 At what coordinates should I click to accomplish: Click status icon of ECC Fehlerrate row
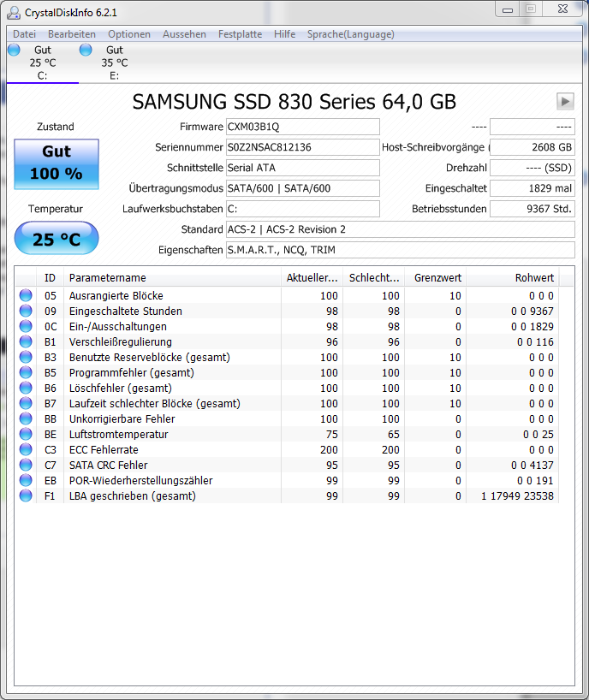pyautogui.click(x=26, y=449)
